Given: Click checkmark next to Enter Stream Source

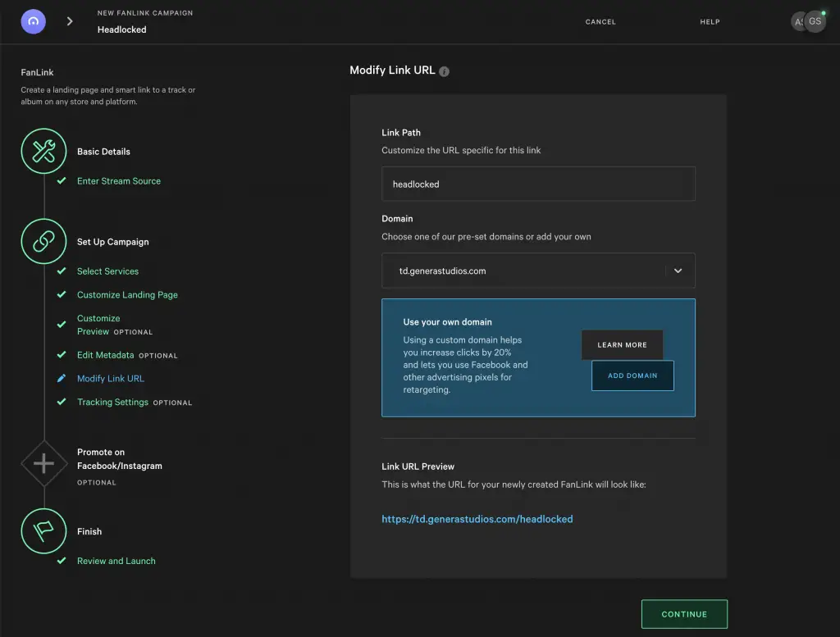Looking at the screenshot, I should (62, 181).
